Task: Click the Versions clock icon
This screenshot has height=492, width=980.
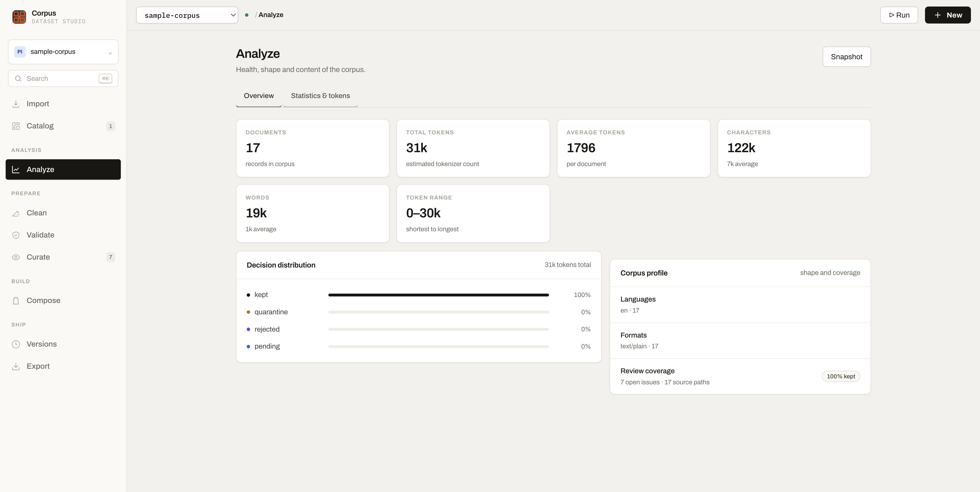Action: tap(16, 344)
